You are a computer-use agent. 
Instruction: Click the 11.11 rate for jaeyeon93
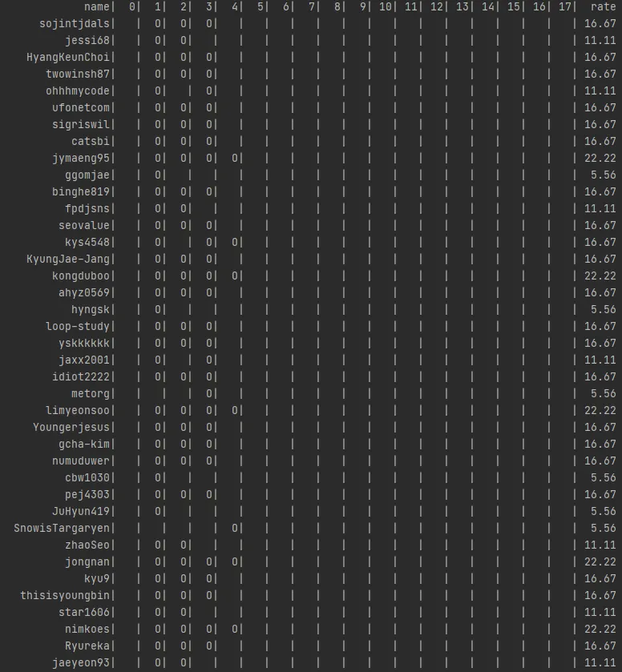pyautogui.click(x=600, y=662)
